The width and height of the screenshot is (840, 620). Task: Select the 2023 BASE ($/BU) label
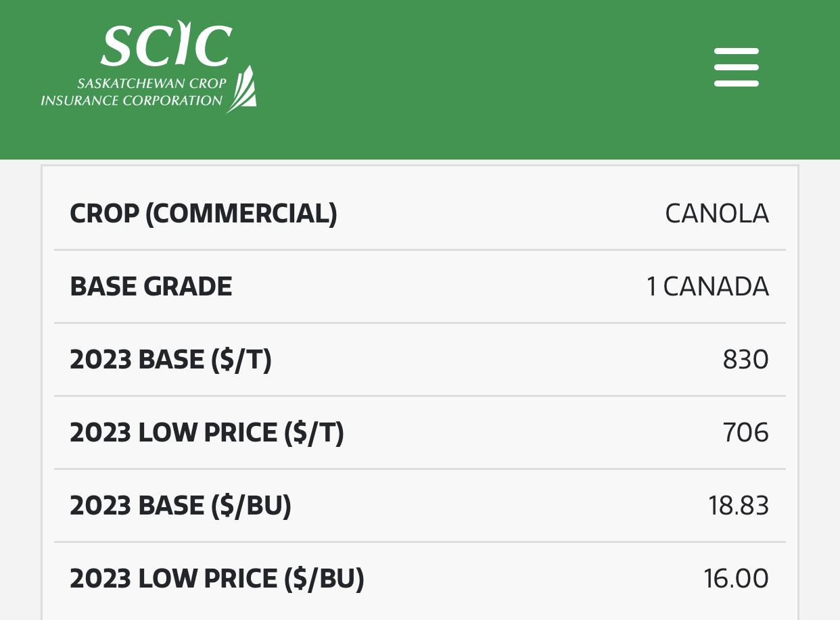click(x=181, y=506)
